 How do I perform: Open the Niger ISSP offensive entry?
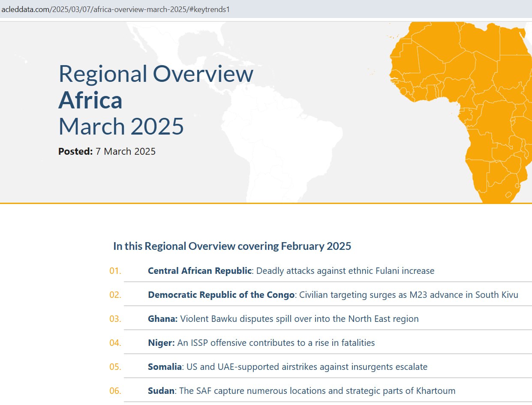click(261, 343)
